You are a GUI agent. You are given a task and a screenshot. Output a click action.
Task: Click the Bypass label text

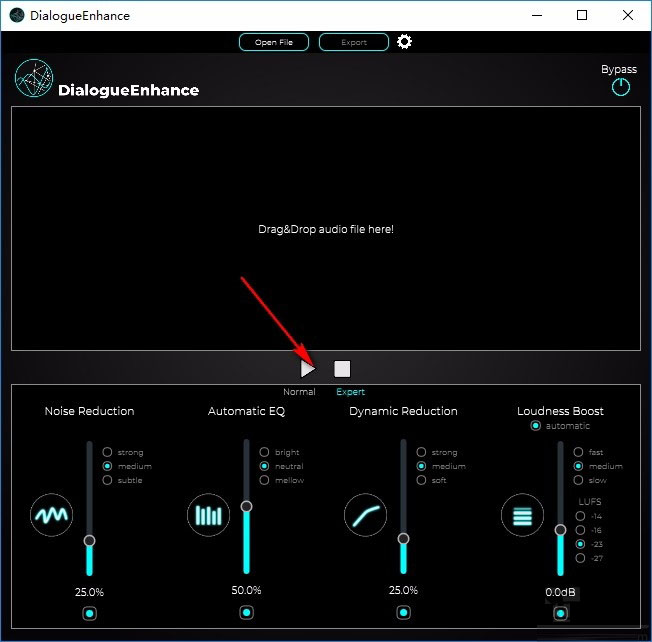(x=619, y=69)
